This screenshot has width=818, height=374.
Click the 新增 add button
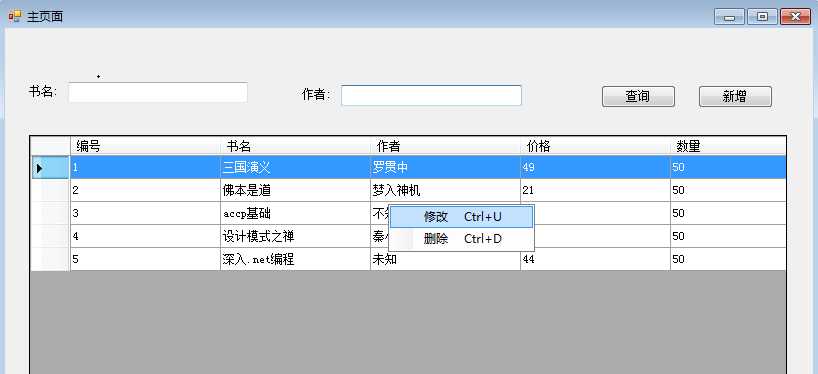pyautogui.click(x=735, y=96)
